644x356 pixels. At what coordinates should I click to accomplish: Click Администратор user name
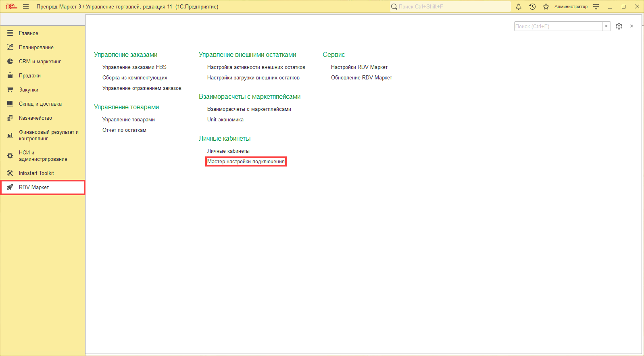(571, 6)
